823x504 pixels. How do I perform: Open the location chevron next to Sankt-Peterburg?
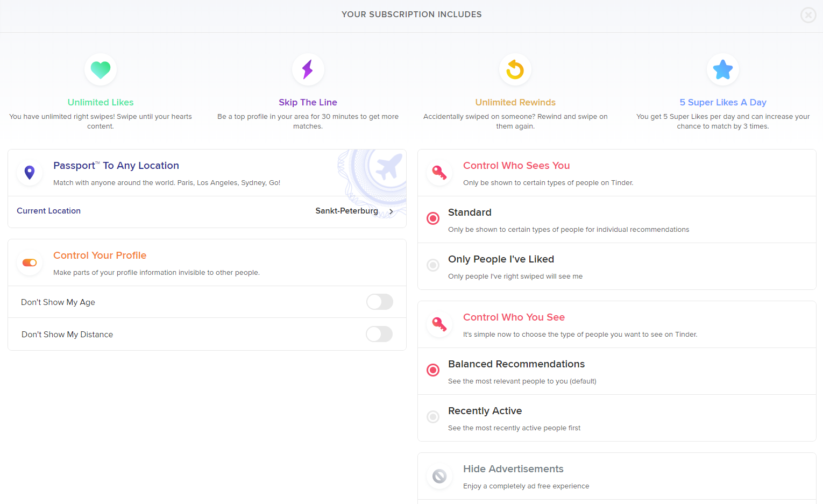[x=391, y=211]
